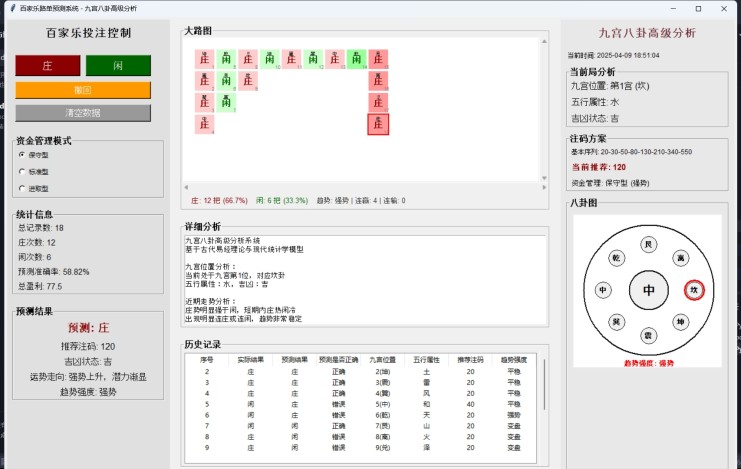Select the 保守型 money management mode
The height and width of the screenshot is (469, 741).
[x=23, y=155]
